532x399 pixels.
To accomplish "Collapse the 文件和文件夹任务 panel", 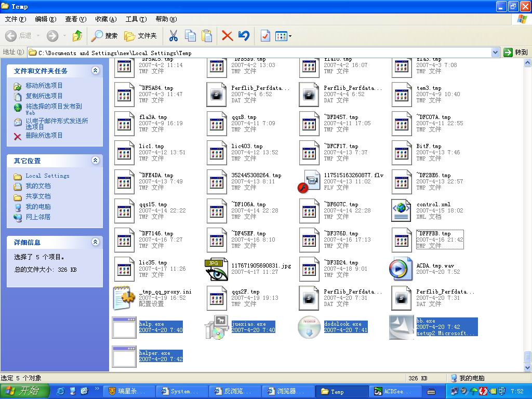I will (x=96, y=71).
